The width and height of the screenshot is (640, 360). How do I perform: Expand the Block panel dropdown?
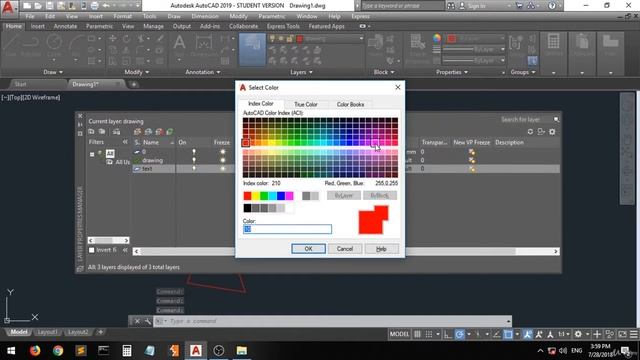(384, 72)
